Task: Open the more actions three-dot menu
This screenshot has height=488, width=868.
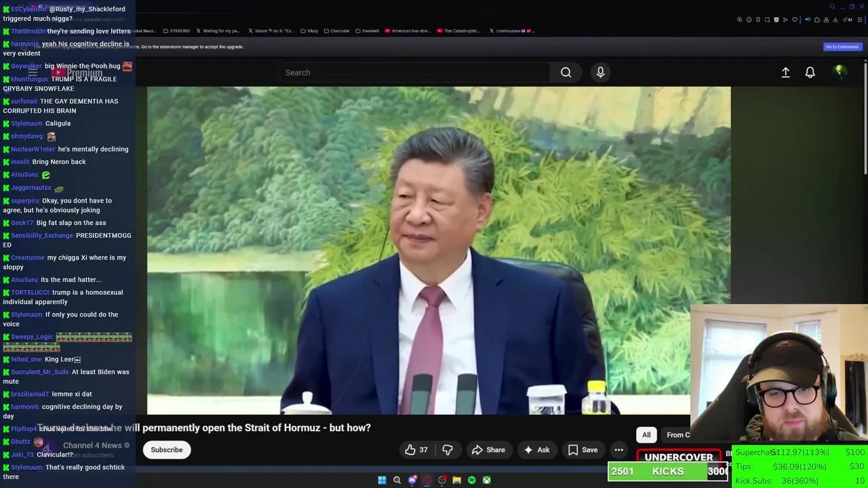Action: (618, 450)
